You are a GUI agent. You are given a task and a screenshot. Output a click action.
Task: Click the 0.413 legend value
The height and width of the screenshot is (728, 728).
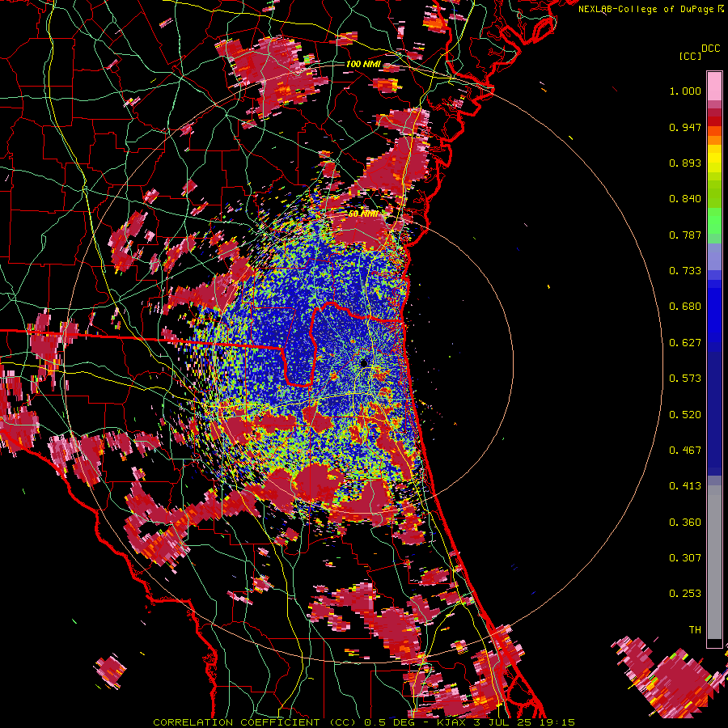point(685,486)
